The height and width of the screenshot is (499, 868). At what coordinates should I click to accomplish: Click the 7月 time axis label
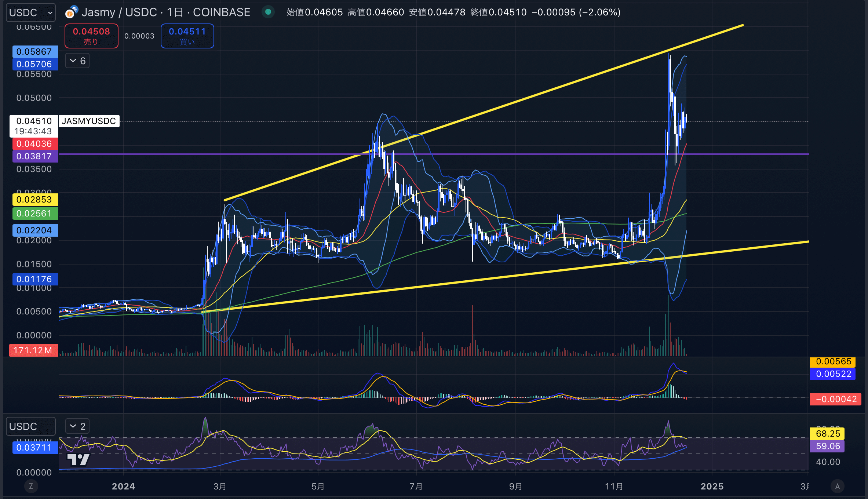pos(416,487)
